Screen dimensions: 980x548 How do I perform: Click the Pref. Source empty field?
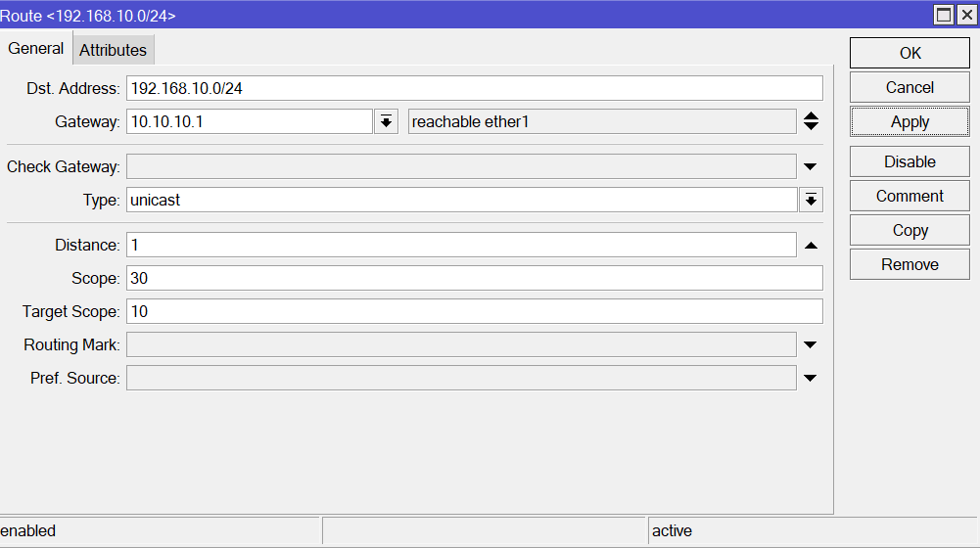(x=461, y=378)
